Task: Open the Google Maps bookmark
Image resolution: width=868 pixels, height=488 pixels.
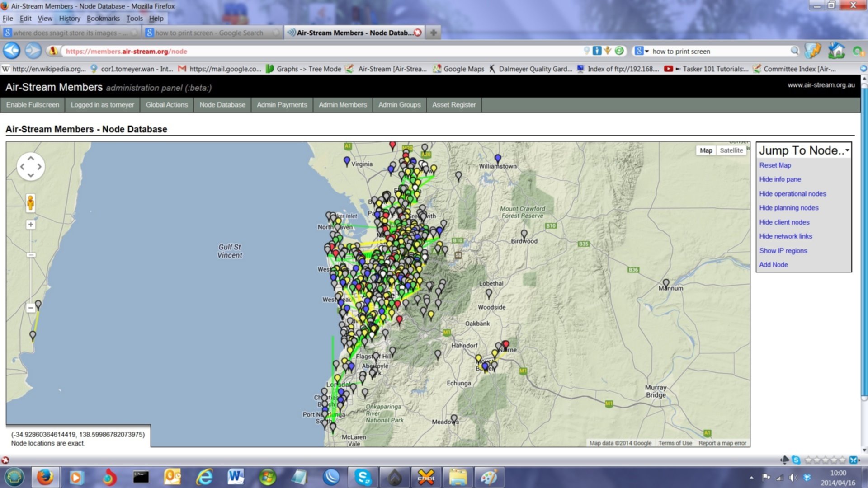Action: tap(458, 69)
